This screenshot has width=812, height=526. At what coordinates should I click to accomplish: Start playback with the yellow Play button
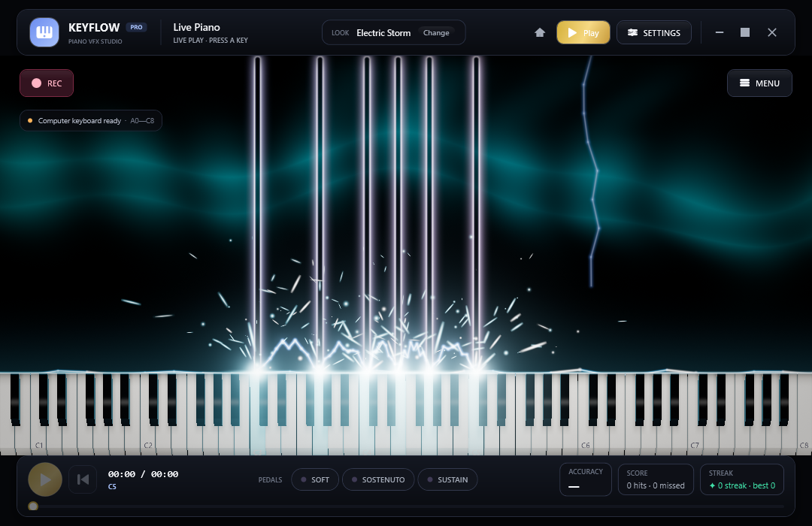583,32
